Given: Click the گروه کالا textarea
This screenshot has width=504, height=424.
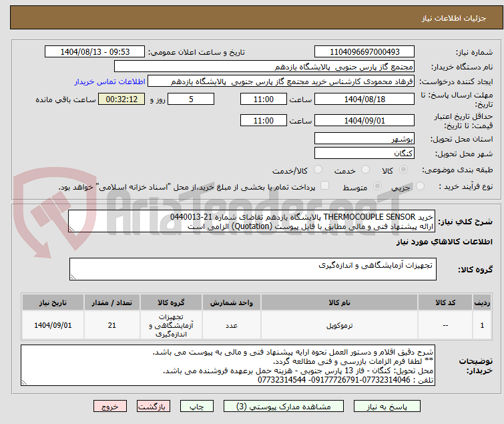Looking at the screenshot, I should pyautogui.click(x=252, y=269).
